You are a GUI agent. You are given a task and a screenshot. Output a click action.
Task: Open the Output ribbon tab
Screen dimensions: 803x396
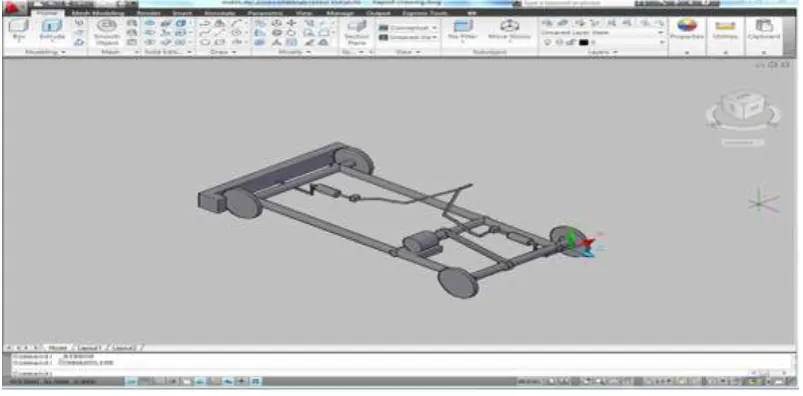tap(378, 13)
